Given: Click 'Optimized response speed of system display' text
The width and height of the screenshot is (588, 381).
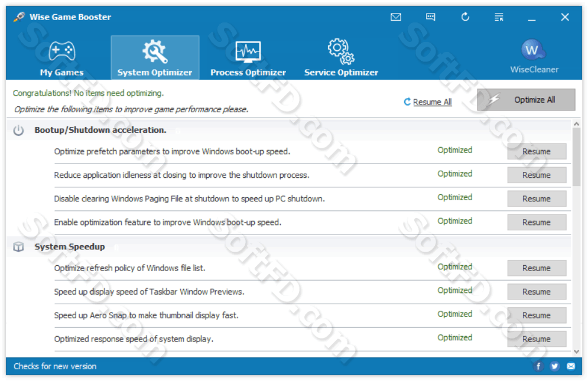Looking at the screenshot, I should coord(134,339).
